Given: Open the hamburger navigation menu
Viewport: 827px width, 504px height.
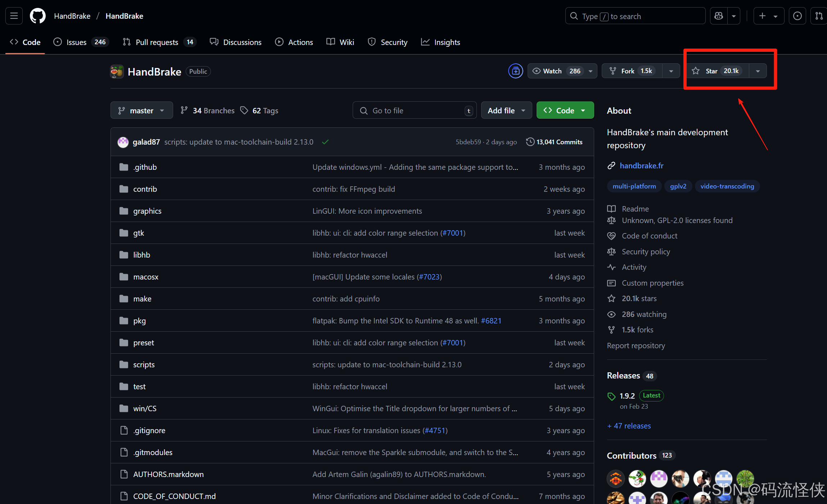Looking at the screenshot, I should [14, 16].
